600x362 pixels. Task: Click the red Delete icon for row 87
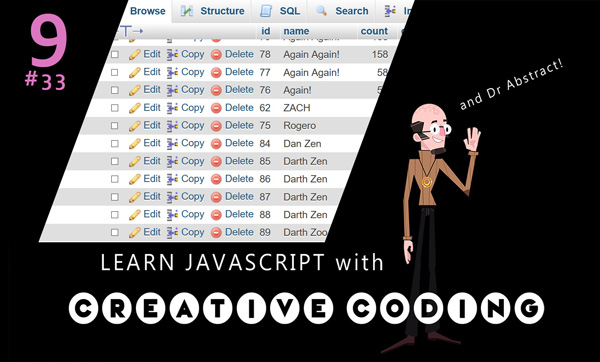click(216, 197)
